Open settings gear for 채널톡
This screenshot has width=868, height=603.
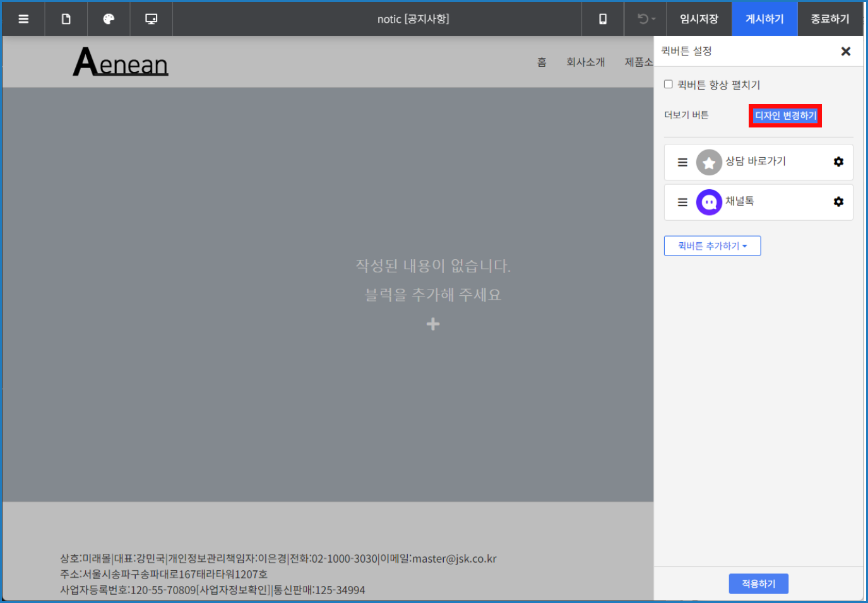point(838,202)
